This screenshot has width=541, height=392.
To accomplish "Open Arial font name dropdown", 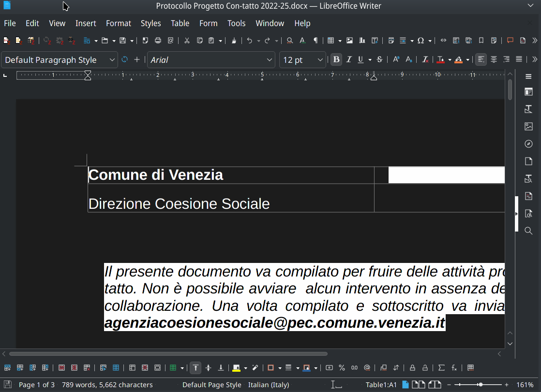I will pos(270,60).
